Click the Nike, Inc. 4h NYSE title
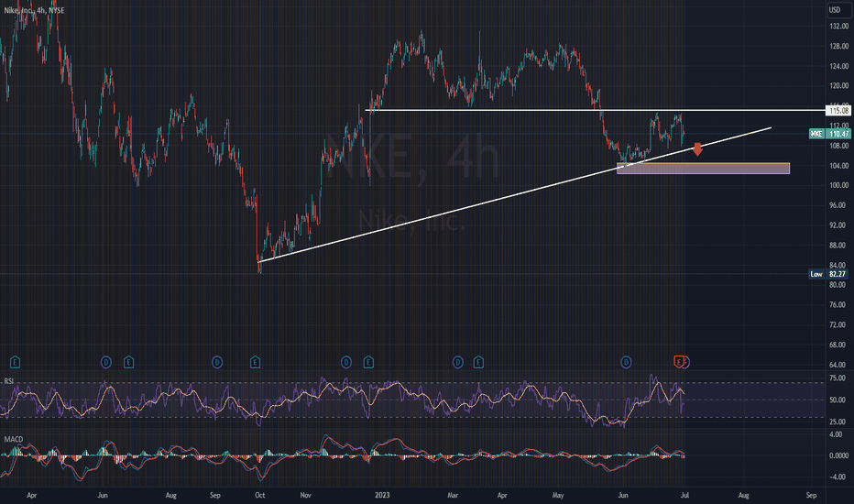854x504 pixels. [34, 10]
